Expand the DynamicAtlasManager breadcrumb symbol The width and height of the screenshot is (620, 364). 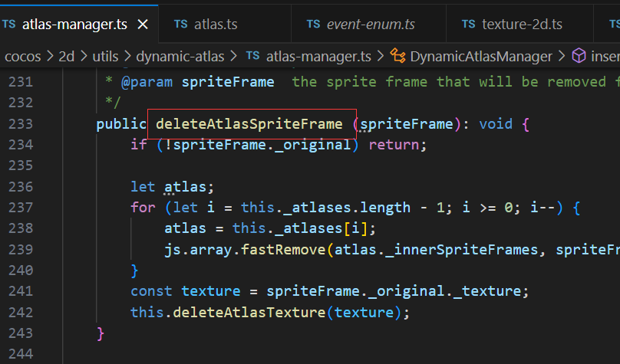(481, 56)
